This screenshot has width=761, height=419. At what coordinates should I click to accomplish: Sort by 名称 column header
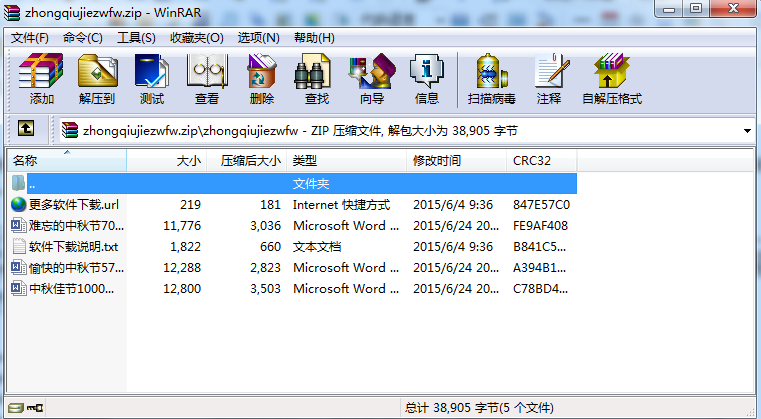pyautogui.click(x=67, y=160)
